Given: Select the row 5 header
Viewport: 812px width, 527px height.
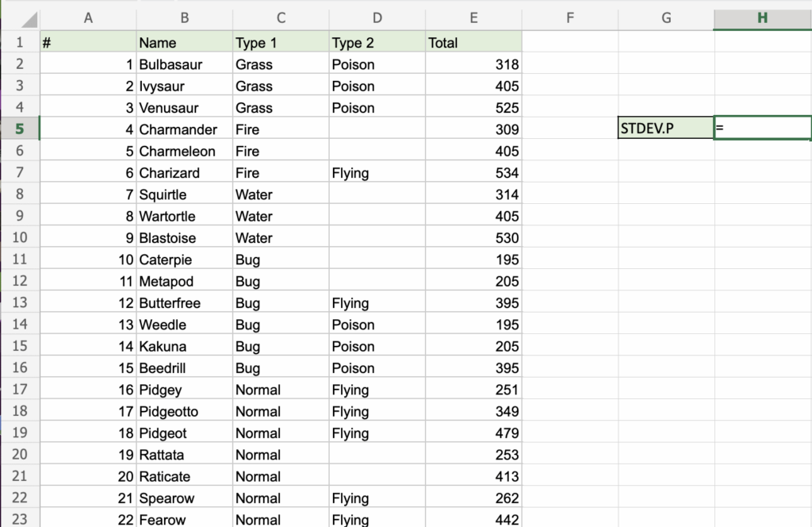Looking at the screenshot, I should click(19, 129).
